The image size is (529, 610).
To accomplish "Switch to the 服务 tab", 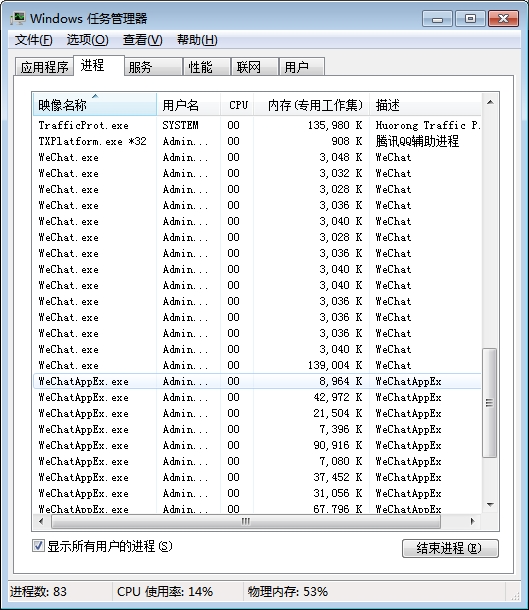I will pos(154,67).
